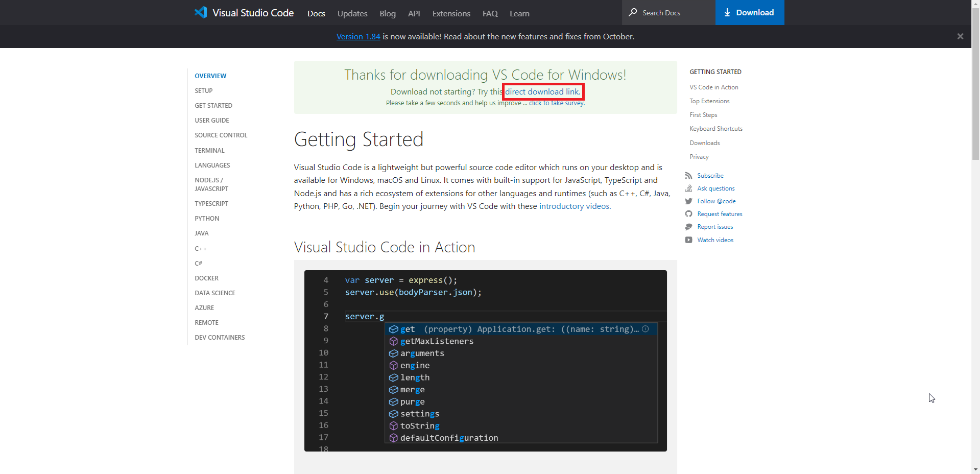This screenshot has height=474, width=980.
Task: Click to take survey link
Action: 557,103
